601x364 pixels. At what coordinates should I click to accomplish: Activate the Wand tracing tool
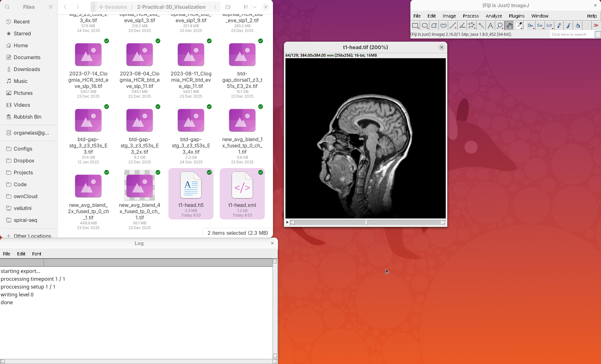[481, 26]
